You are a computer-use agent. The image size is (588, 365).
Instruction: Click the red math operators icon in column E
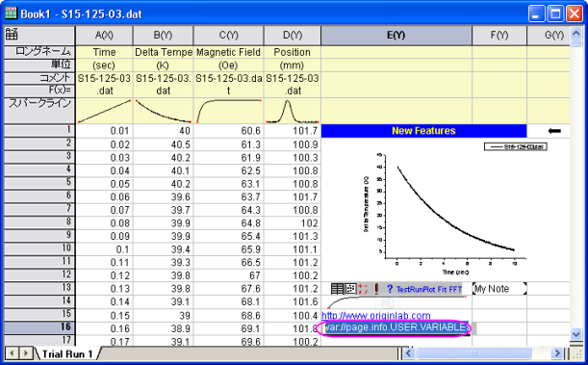click(x=363, y=289)
